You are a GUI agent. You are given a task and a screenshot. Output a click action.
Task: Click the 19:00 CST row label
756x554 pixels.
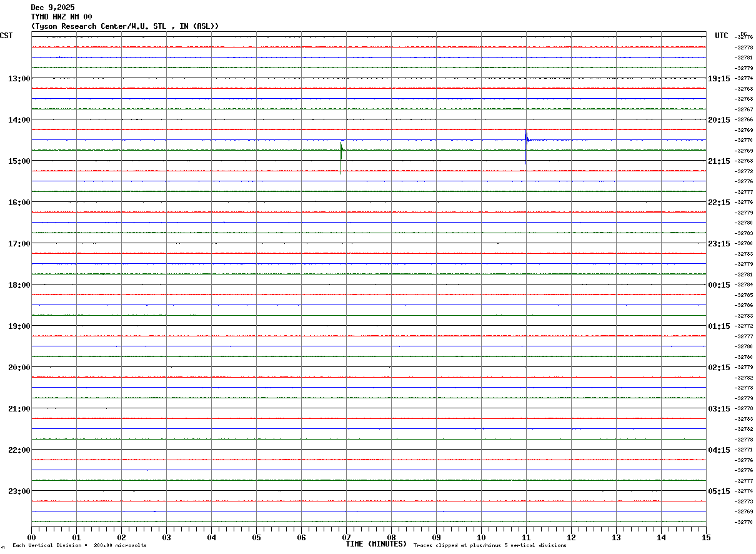pyautogui.click(x=19, y=326)
